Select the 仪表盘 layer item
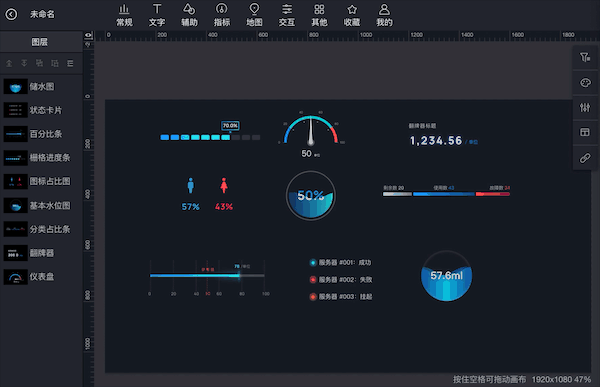 tap(41, 277)
